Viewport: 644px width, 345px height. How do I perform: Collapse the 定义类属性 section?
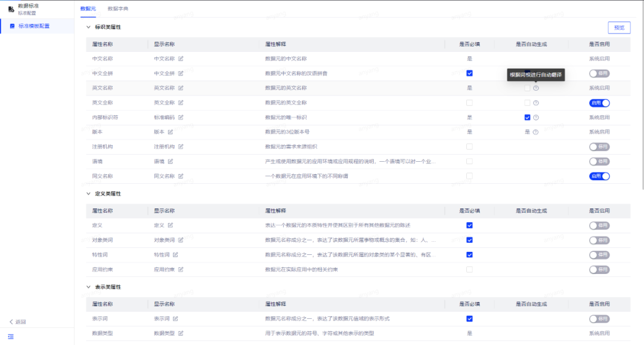coord(88,193)
